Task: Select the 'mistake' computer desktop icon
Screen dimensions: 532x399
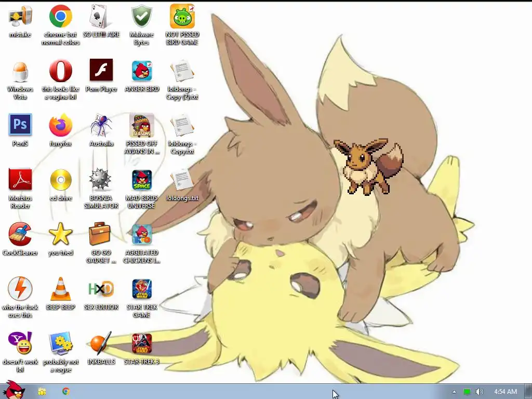Action: click(20, 16)
